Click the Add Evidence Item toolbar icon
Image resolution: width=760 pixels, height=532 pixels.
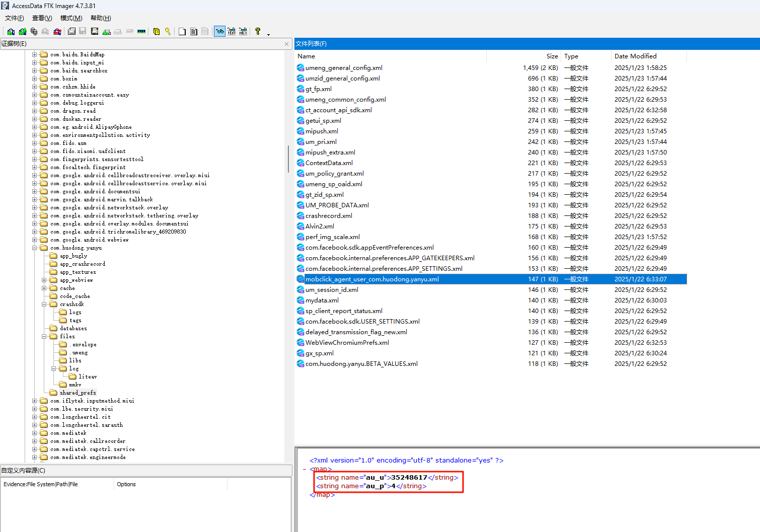(x=11, y=31)
